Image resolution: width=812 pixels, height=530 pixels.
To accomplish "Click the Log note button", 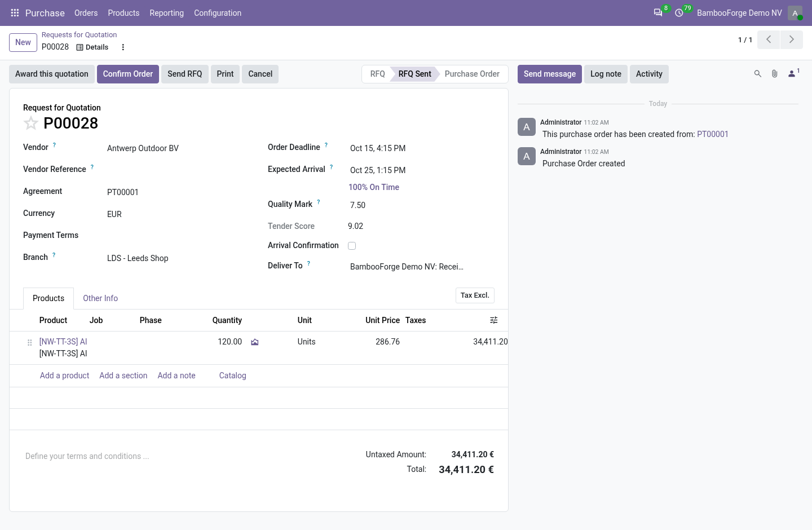I will [x=606, y=74].
